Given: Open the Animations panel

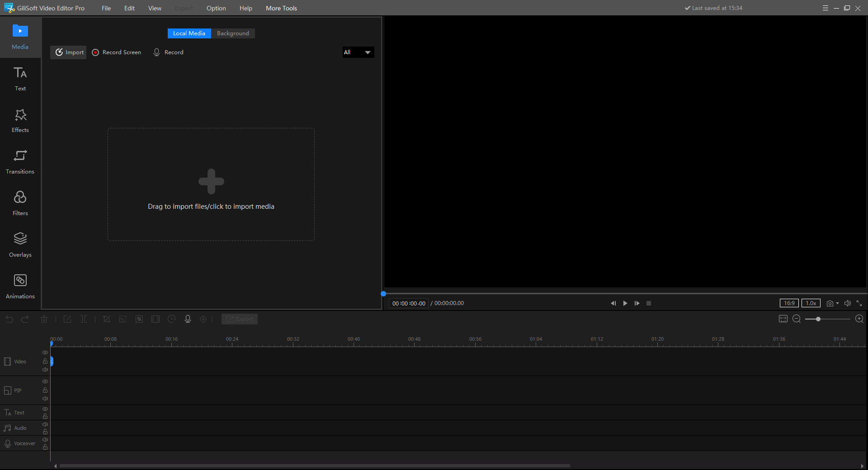Looking at the screenshot, I should coord(20,287).
